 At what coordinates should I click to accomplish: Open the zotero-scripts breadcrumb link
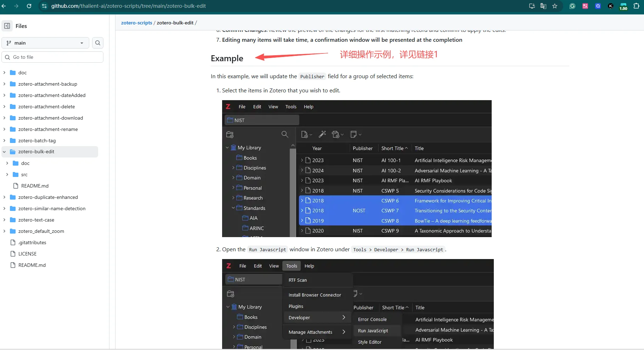click(x=136, y=23)
